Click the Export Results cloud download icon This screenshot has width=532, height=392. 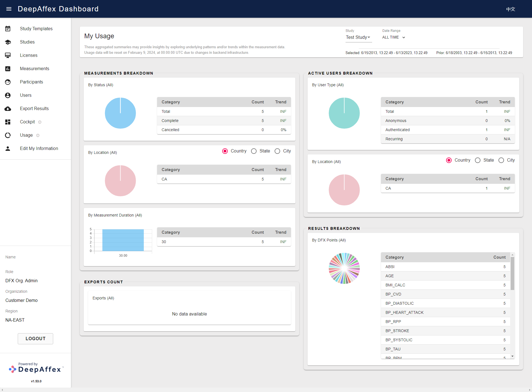click(8, 108)
